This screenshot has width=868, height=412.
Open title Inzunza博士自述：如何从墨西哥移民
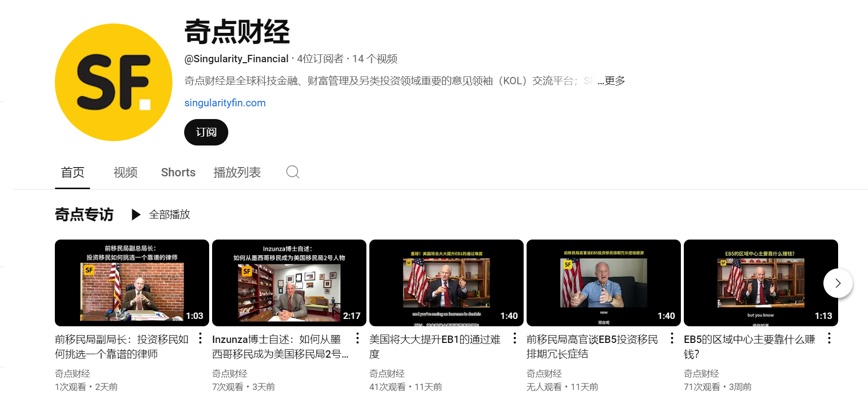tap(280, 346)
